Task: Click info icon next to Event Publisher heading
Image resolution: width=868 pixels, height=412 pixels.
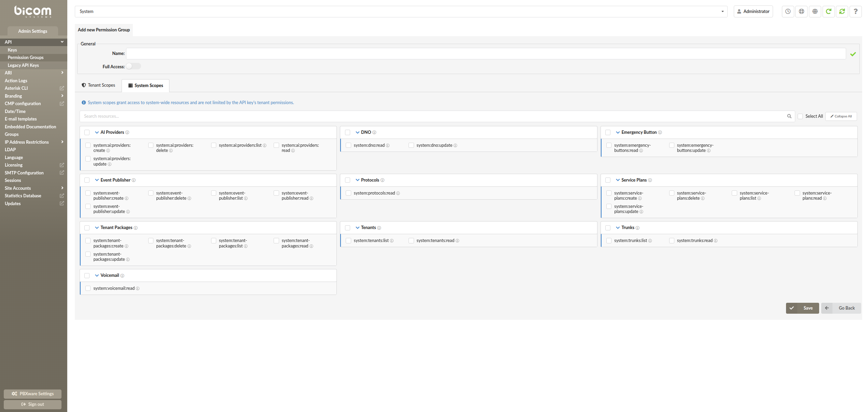Action: point(134,180)
